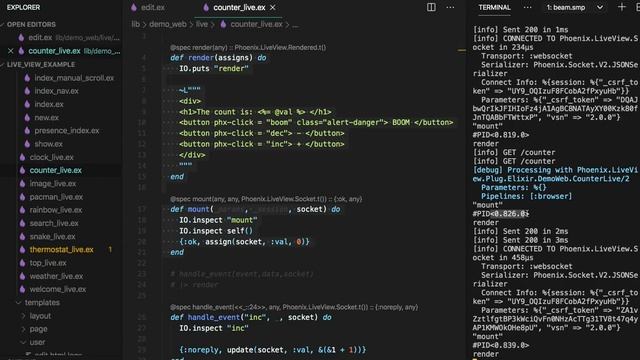Image resolution: width=640 pixels, height=360 pixels.
Task: Expand the page folder
Action: pos(38,329)
